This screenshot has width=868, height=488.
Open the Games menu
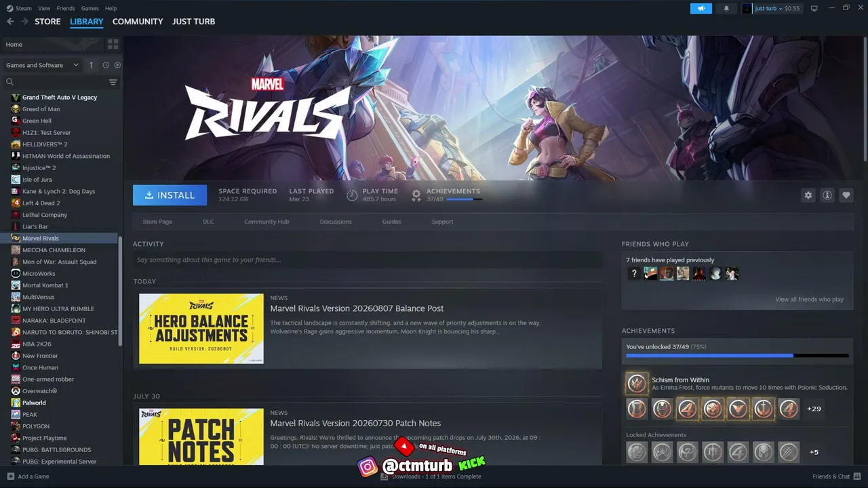point(90,8)
